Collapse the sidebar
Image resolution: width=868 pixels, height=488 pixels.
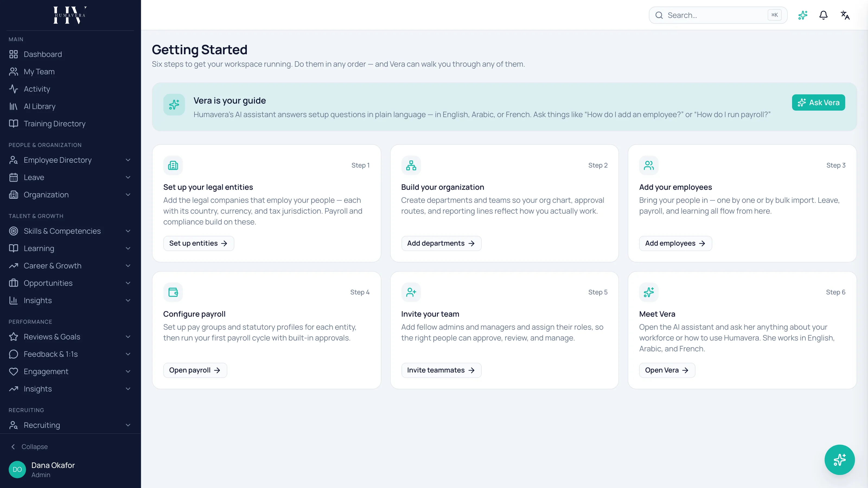coord(30,447)
